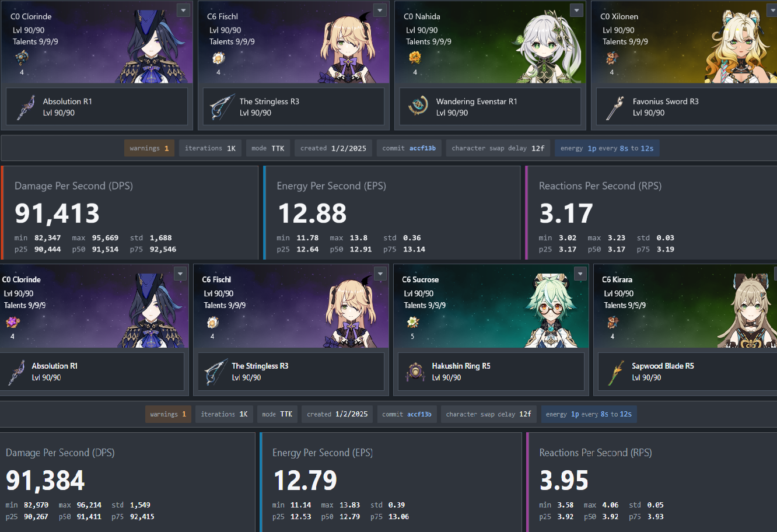
Task: Click Favonius Sword R3 weapon name
Action: (x=666, y=101)
